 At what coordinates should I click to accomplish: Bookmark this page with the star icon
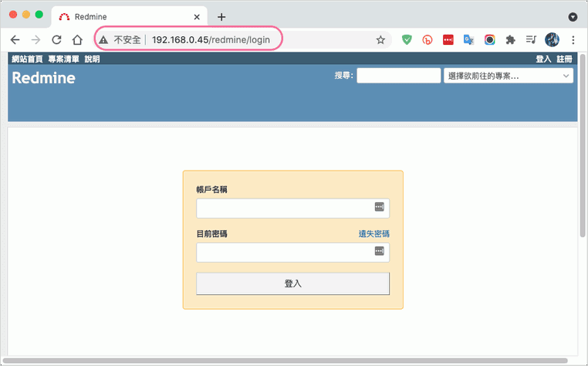380,40
